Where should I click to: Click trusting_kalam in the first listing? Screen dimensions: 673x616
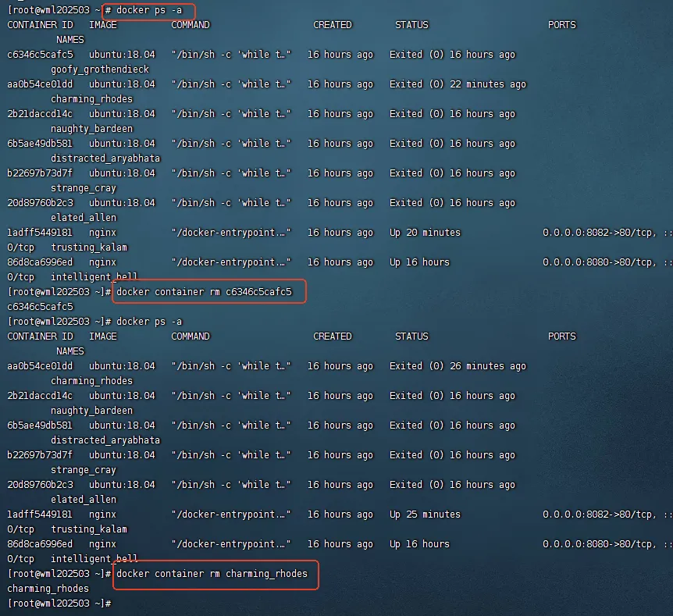(x=89, y=247)
